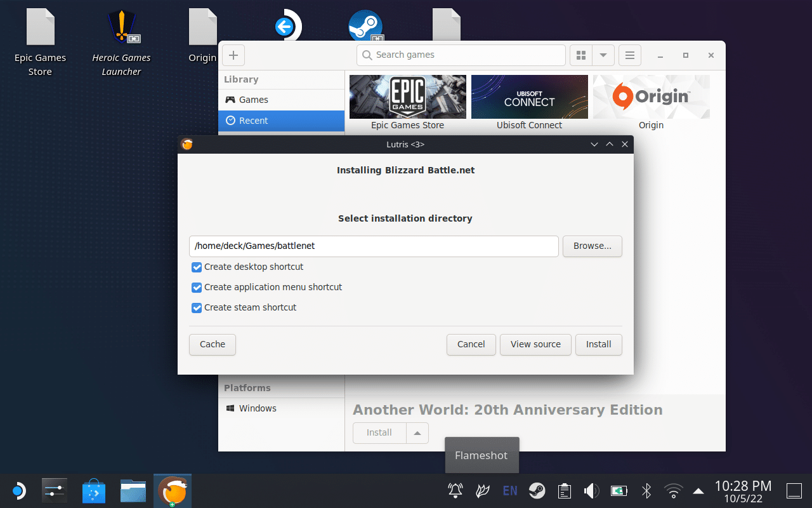Click the Lutris icon in dialog title bar
The height and width of the screenshot is (508, 812).
point(187,144)
